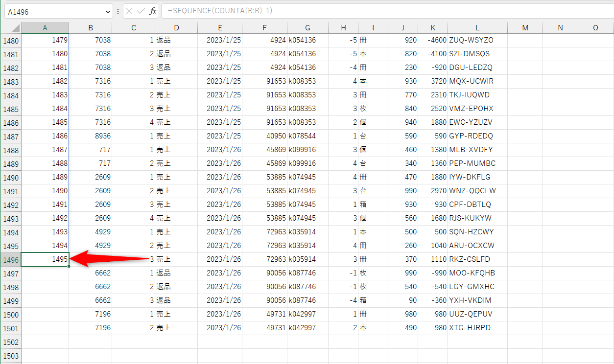Select column B header
The height and width of the screenshot is (364, 614).
tap(91, 28)
